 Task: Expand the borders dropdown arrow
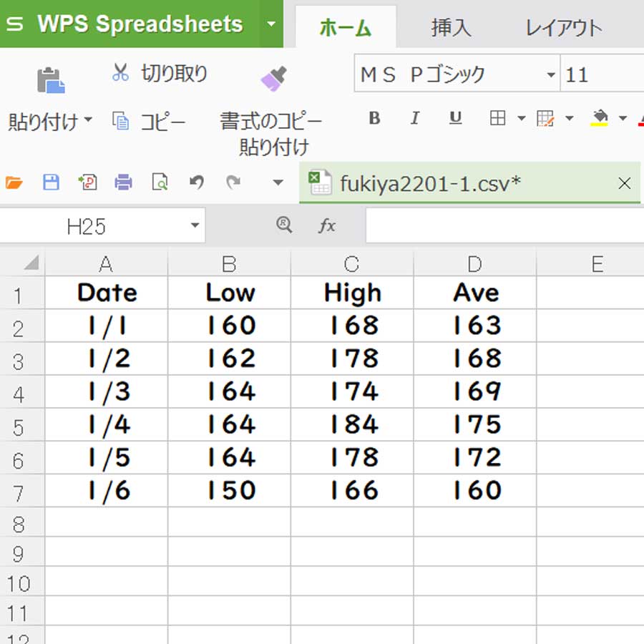pos(521,118)
